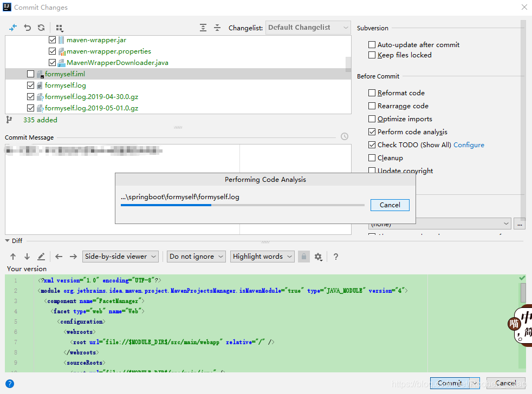
Task: Click the diff help question mark
Action: pyautogui.click(x=335, y=257)
